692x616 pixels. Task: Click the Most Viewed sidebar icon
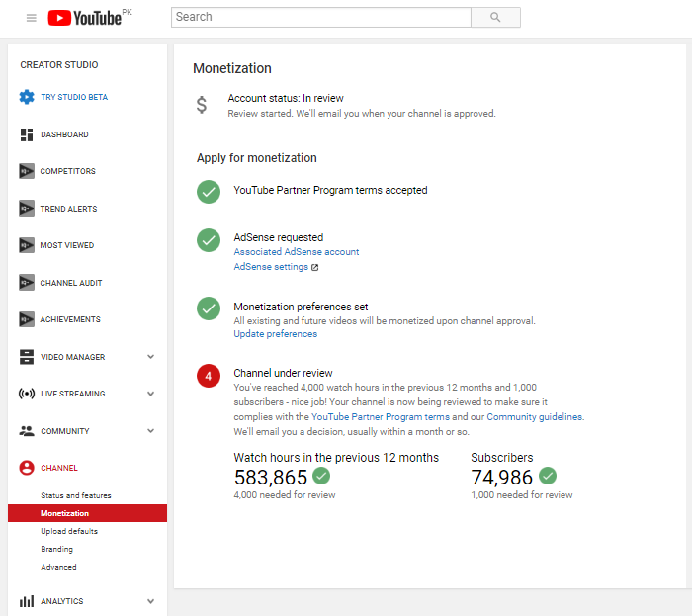point(27,245)
